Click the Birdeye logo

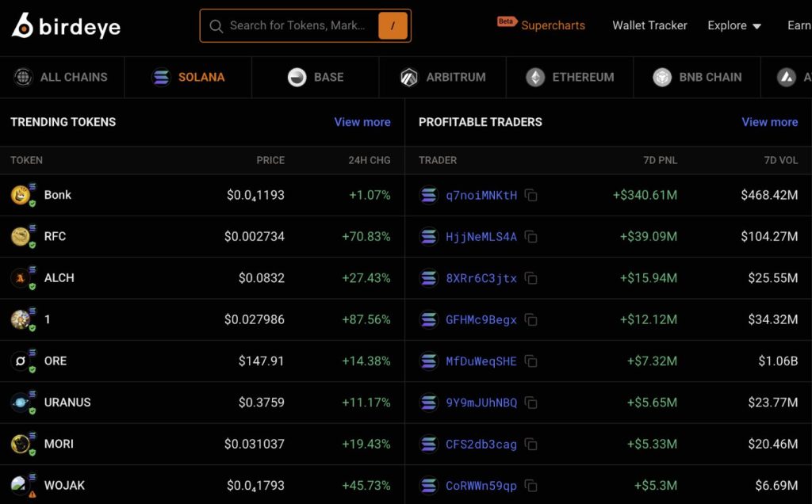point(66,26)
